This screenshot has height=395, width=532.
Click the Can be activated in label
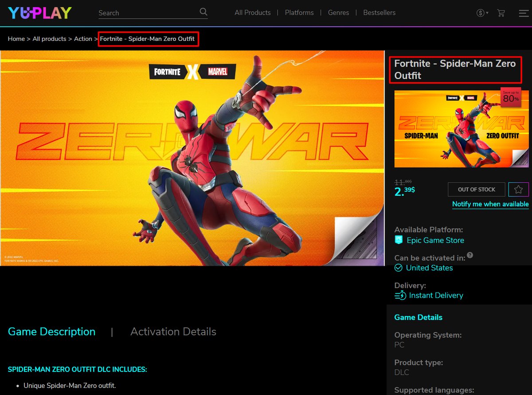coord(430,257)
